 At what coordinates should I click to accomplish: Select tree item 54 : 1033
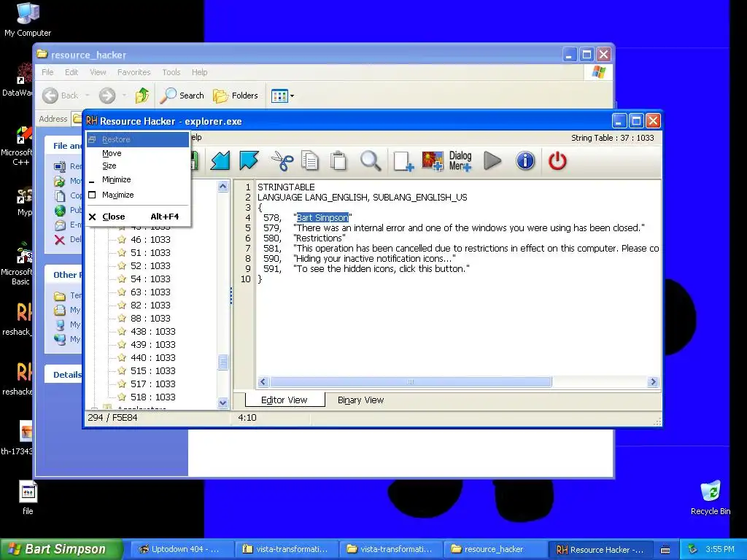point(150,279)
